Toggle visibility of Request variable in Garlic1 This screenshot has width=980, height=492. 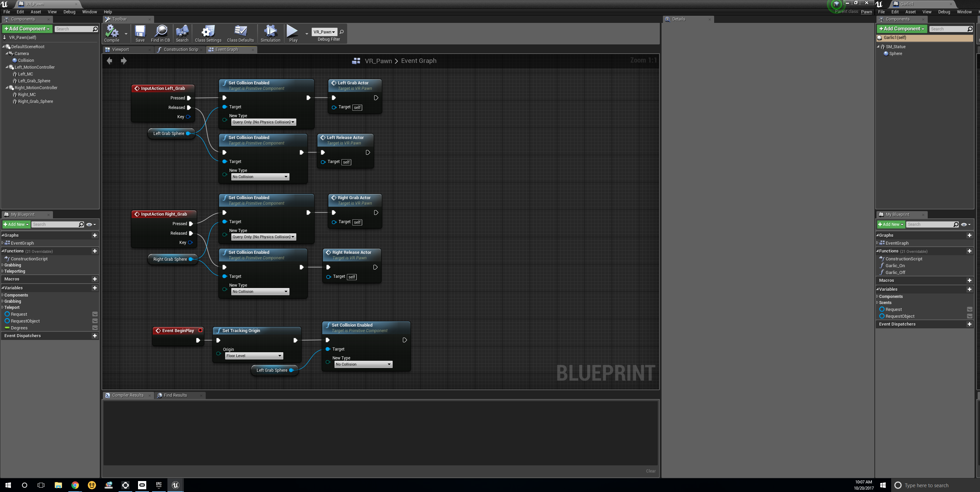(x=970, y=309)
